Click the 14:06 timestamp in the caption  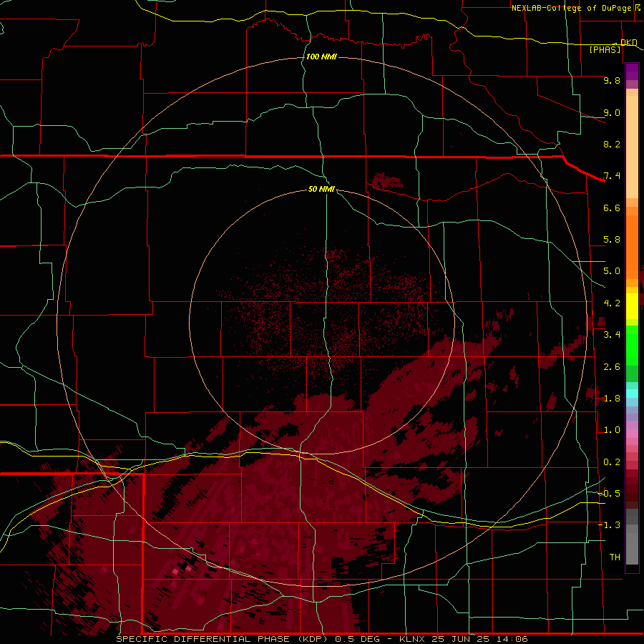click(512, 639)
